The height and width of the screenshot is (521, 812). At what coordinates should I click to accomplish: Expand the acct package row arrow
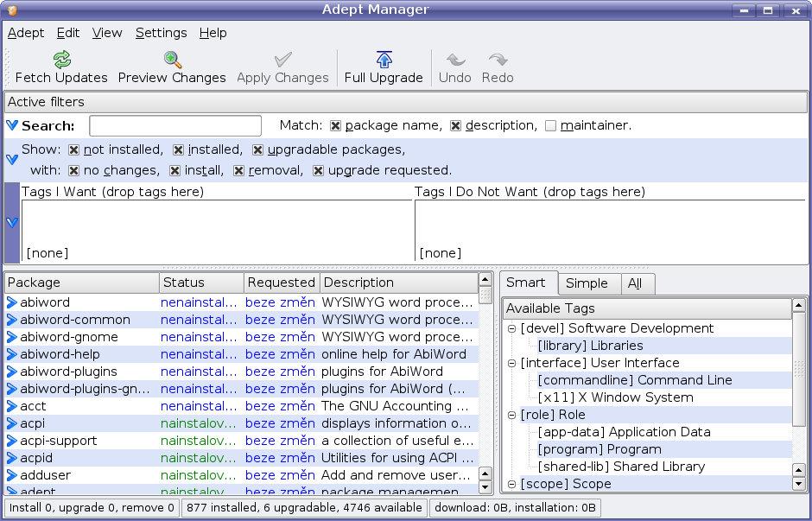pyautogui.click(x=11, y=406)
